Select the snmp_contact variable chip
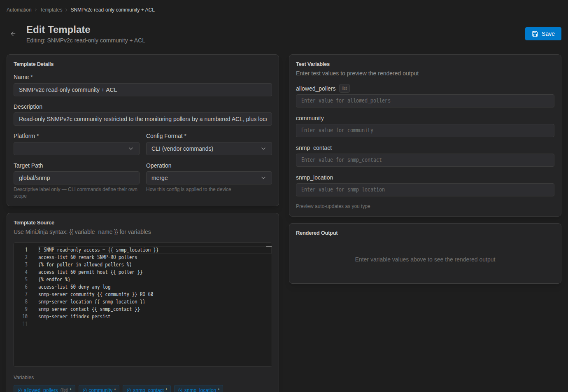The image size is (568, 392). pos(147,390)
